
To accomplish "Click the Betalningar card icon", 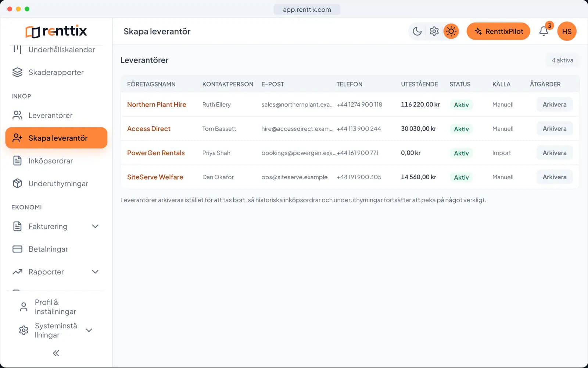I will (17, 249).
